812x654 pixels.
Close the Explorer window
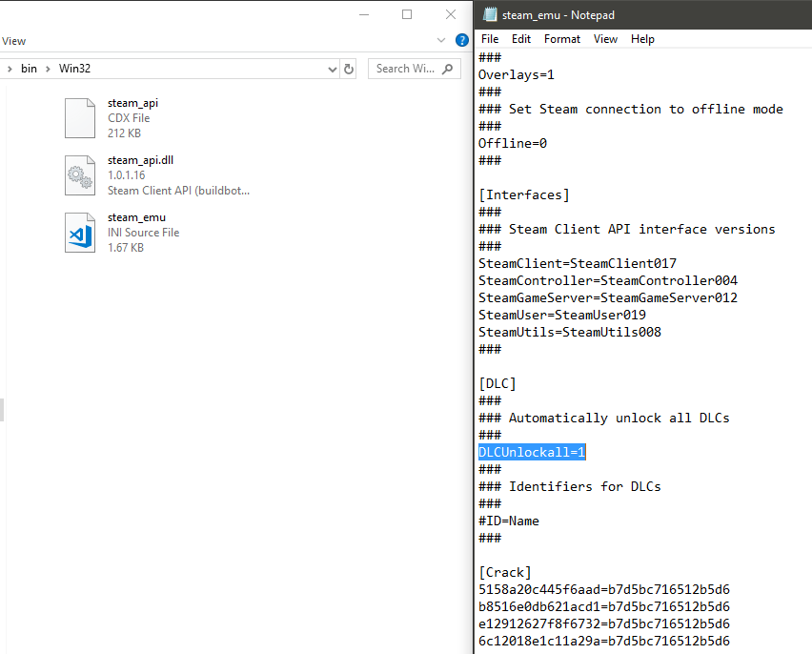(x=451, y=14)
